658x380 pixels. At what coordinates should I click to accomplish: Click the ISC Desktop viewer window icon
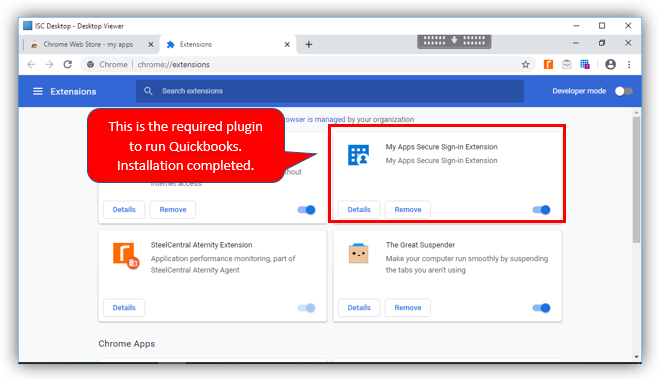point(28,26)
